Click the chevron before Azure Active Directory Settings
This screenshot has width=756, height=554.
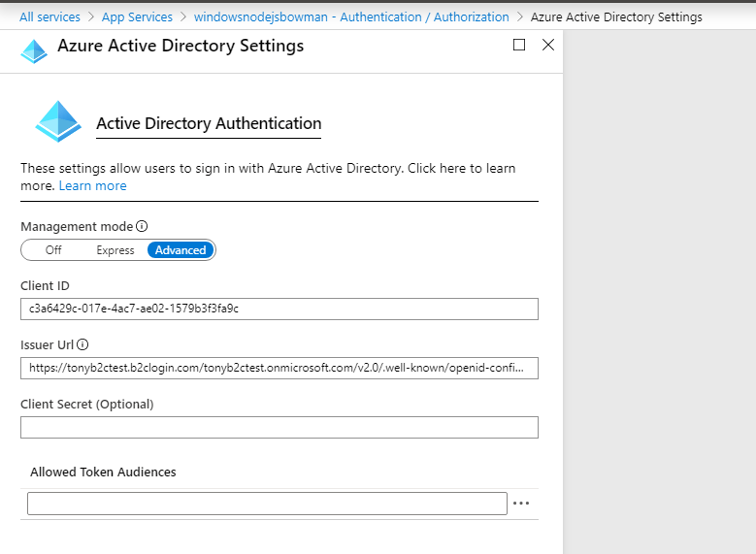520,16
